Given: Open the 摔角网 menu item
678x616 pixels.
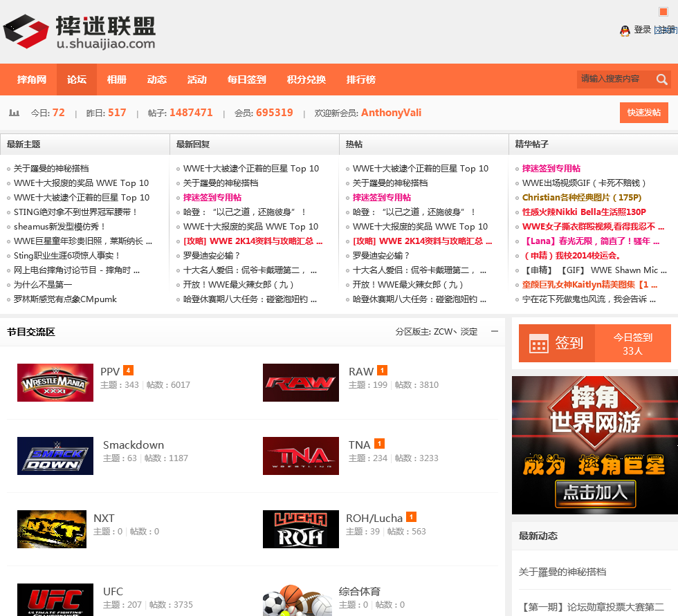Looking at the screenshot, I should pos(32,80).
